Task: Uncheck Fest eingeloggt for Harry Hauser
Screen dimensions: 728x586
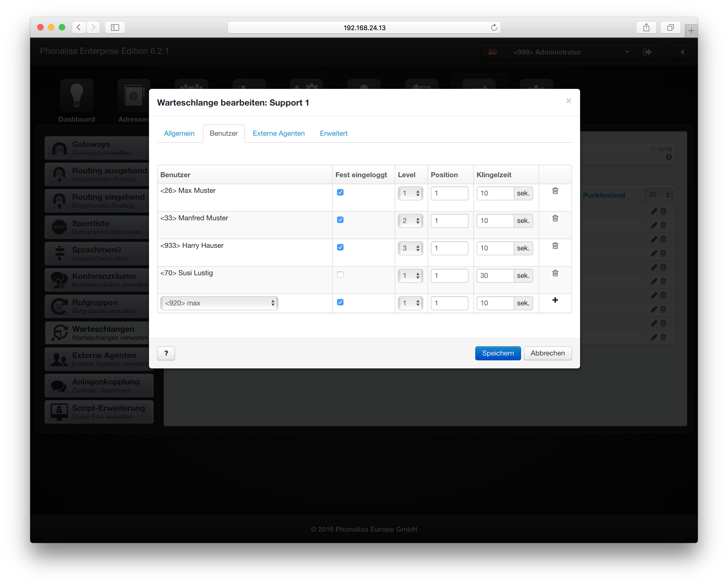Action: [340, 247]
